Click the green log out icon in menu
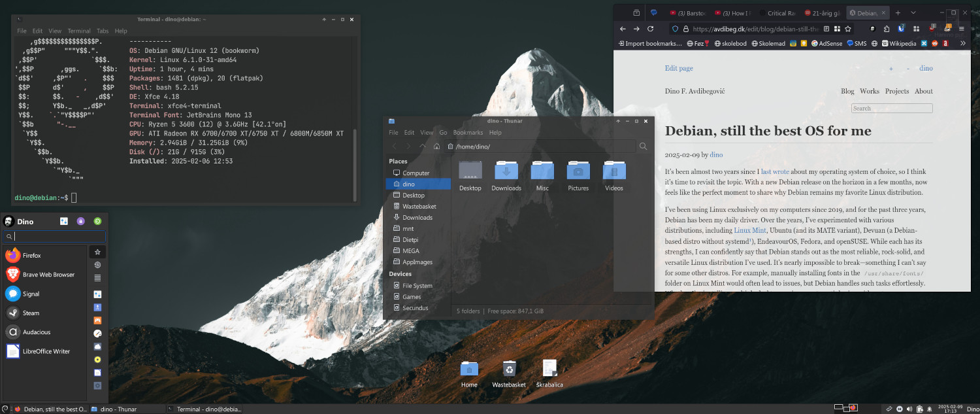 click(x=98, y=222)
